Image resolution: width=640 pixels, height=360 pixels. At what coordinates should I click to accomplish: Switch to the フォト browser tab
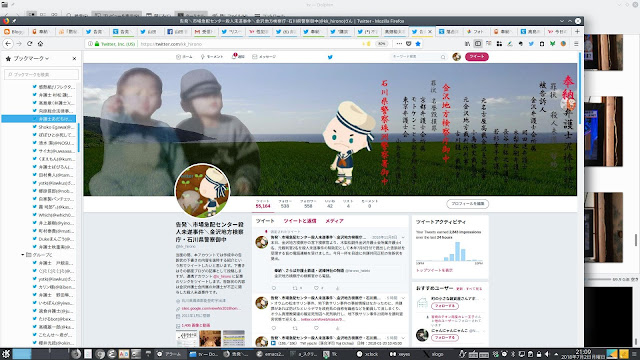tap(476, 31)
